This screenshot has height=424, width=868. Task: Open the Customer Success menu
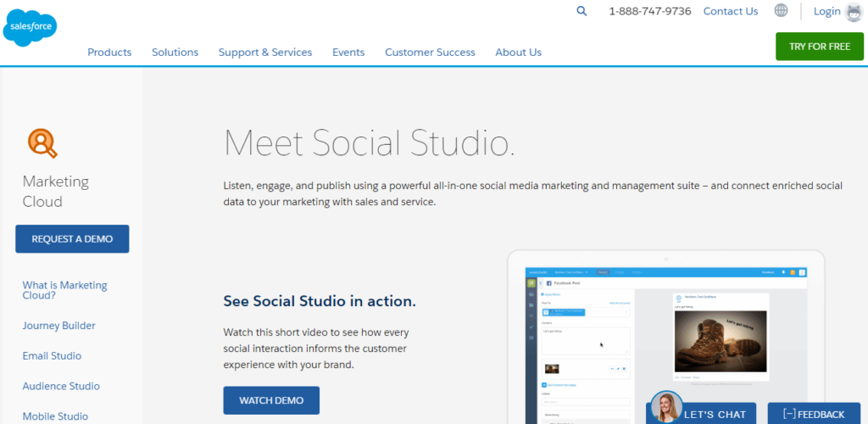(430, 52)
